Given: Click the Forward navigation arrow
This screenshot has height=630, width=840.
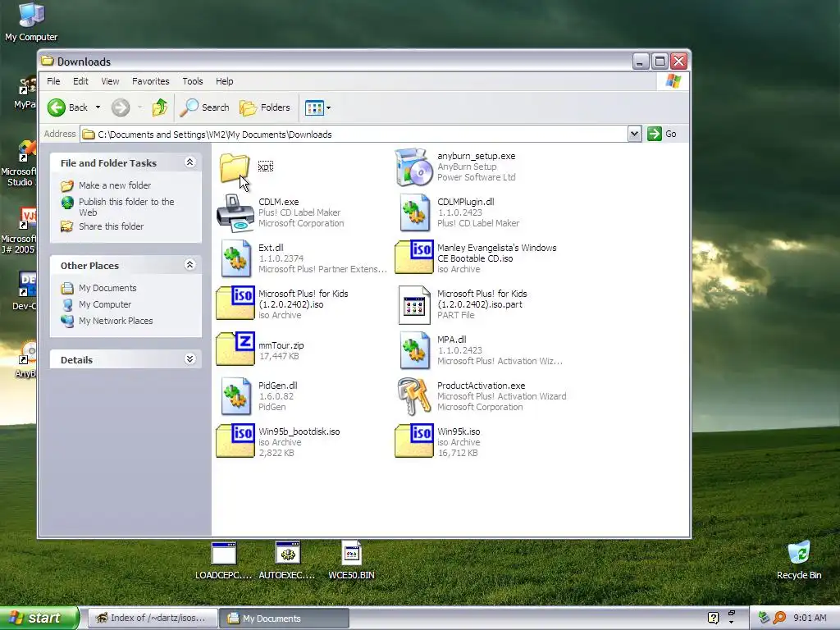Looking at the screenshot, I should 121,107.
